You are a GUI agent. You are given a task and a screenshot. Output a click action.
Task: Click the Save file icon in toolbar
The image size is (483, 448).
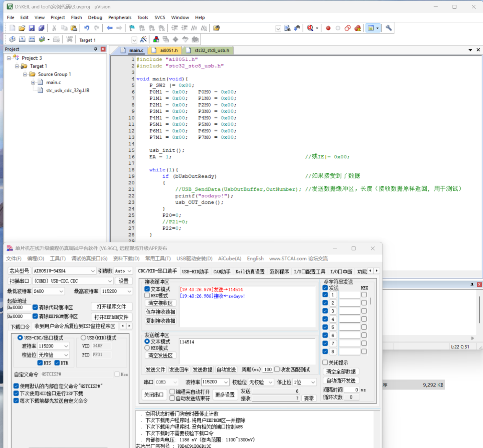(x=31, y=28)
